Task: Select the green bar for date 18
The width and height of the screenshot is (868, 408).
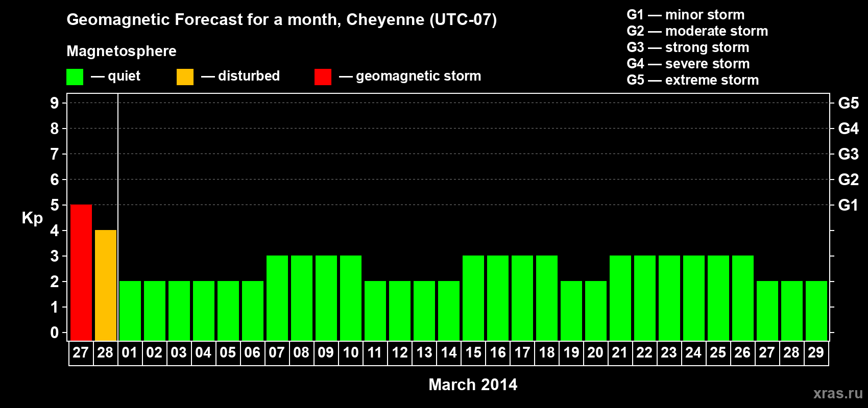Action: pos(547,298)
